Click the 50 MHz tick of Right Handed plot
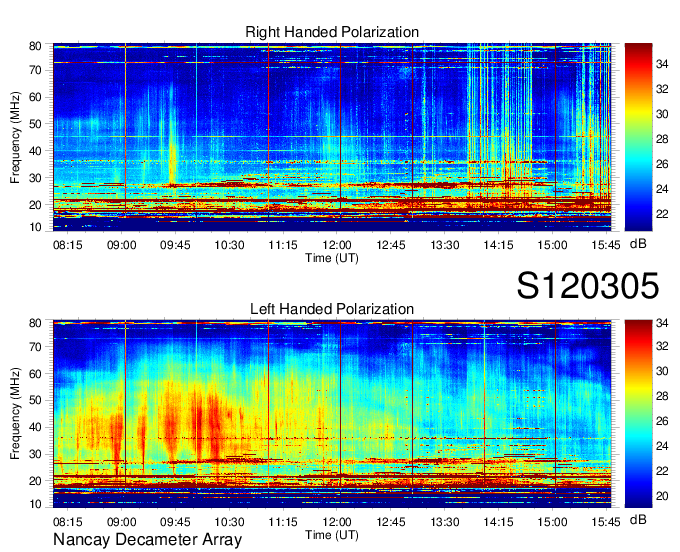The width and height of the screenshot is (680, 552). coord(35,124)
